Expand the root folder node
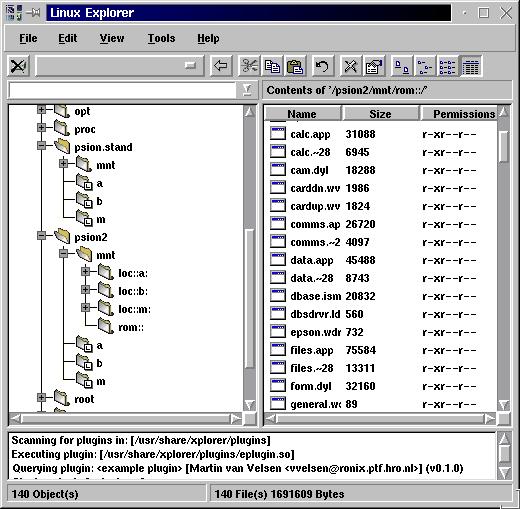The height and width of the screenshot is (509, 520). (41, 397)
